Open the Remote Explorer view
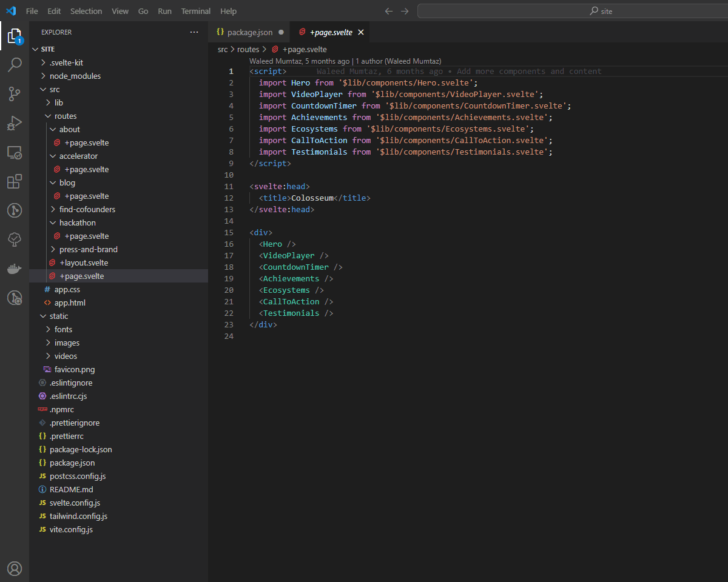The height and width of the screenshot is (582, 728). click(x=15, y=152)
